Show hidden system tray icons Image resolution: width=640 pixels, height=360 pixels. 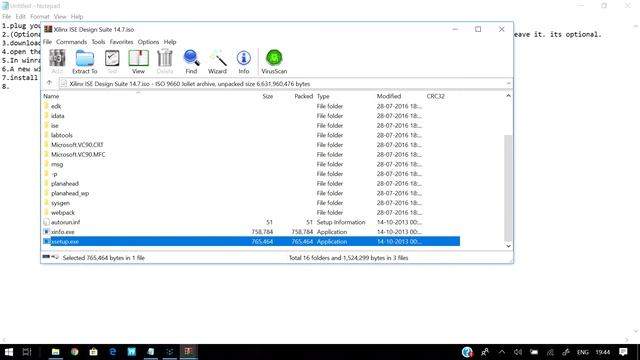tap(502, 352)
